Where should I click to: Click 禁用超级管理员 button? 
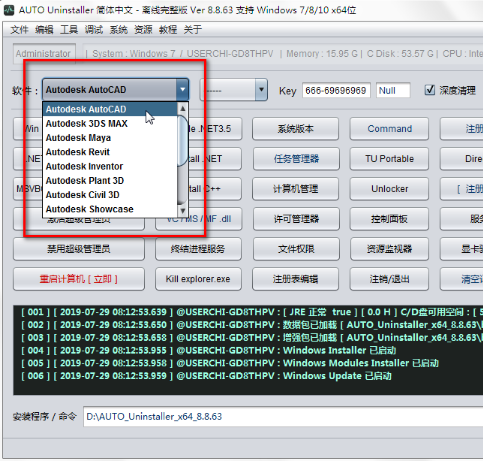(x=79, y=249)
